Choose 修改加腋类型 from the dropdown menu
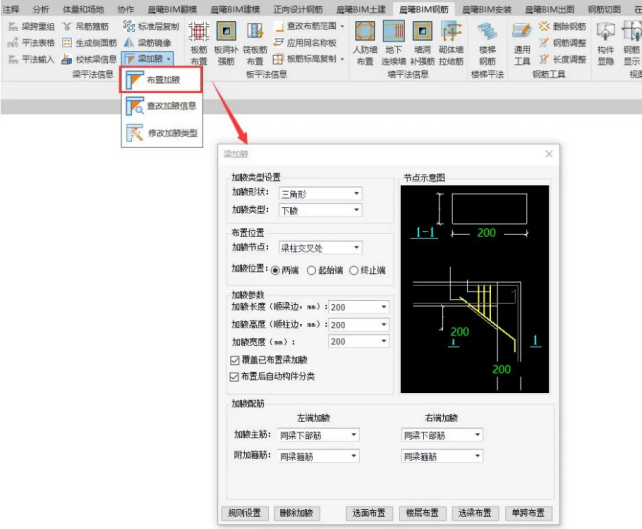This screenshot has width=642, height=529. pos(161,133)
